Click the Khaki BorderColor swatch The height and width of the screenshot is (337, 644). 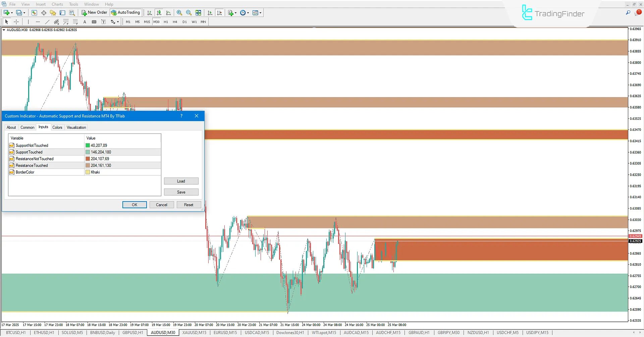point(88,172)
